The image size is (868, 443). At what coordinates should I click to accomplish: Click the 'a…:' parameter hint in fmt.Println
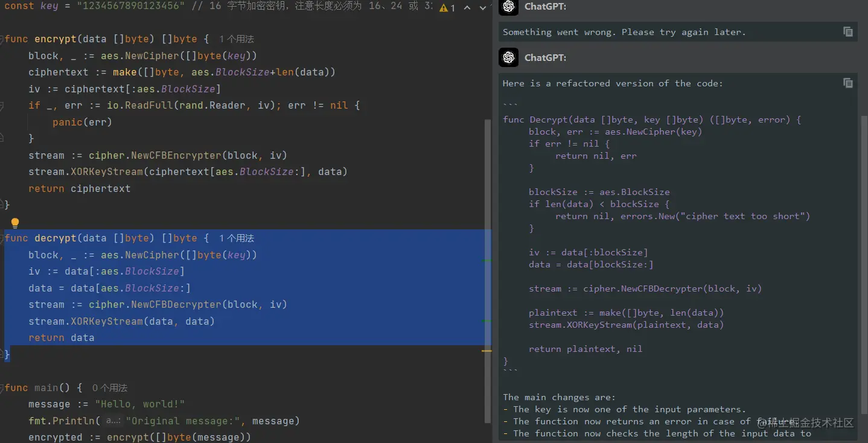pyautogui.click(x=113, y=421)
